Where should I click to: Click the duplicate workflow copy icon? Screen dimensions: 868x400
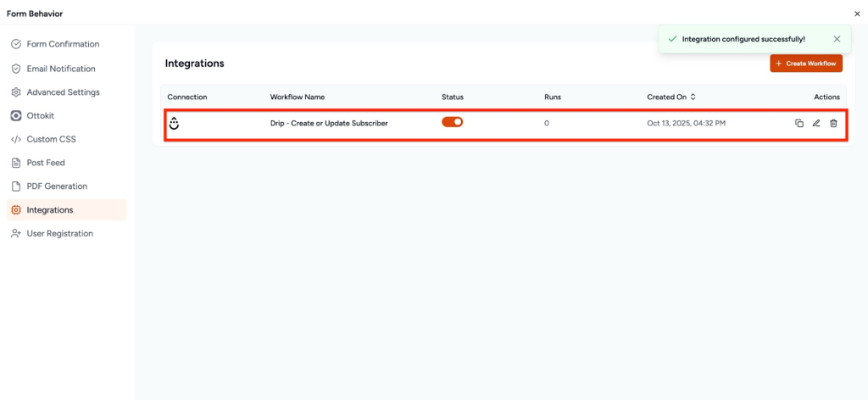(798, 124)
